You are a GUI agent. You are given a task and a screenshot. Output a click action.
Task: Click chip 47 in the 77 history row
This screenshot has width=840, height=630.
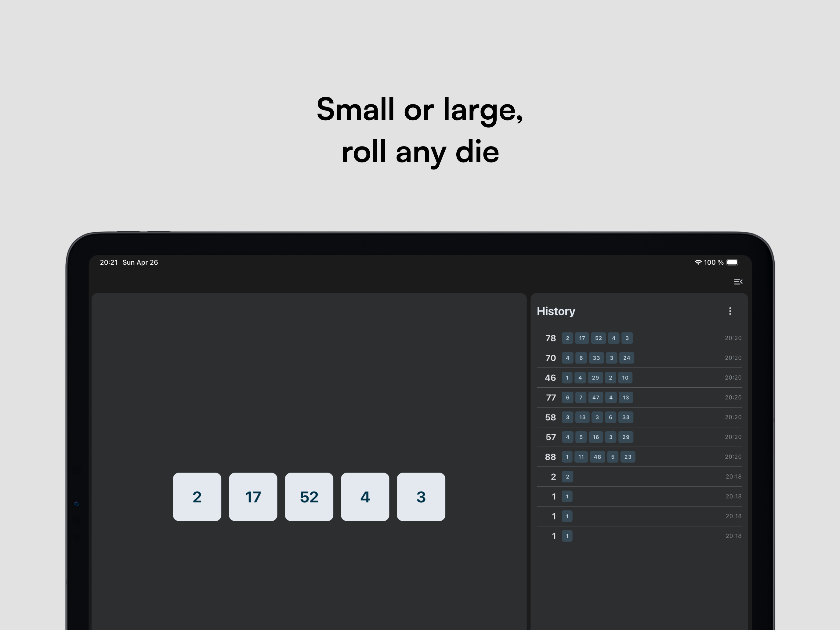(x=596, y=397)
